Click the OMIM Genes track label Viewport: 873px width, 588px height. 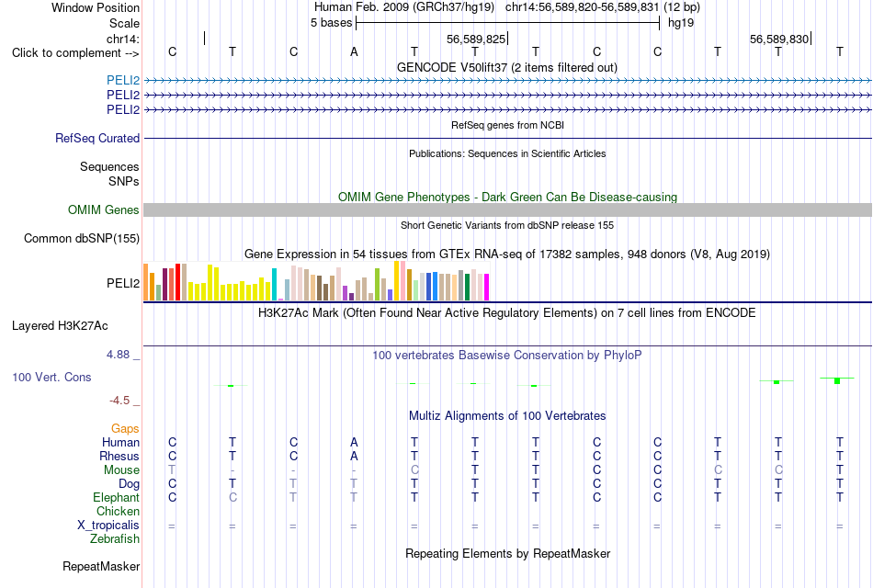103,209
